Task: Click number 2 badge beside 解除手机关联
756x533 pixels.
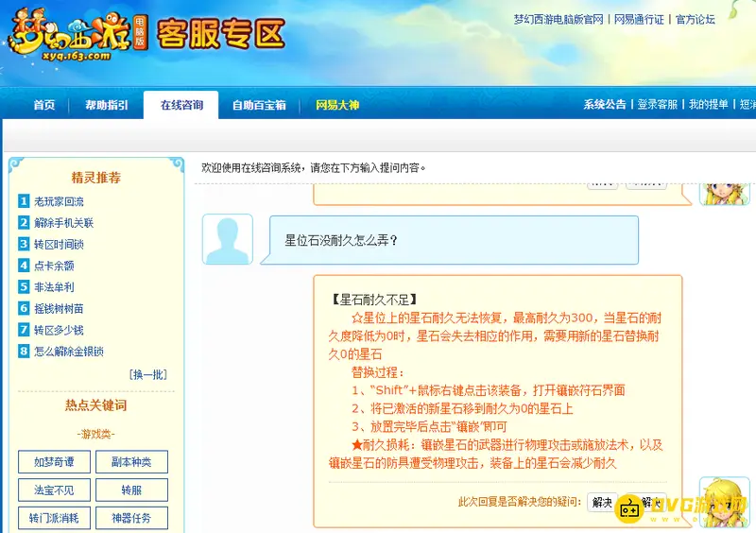Action: [x=24, y=222]
